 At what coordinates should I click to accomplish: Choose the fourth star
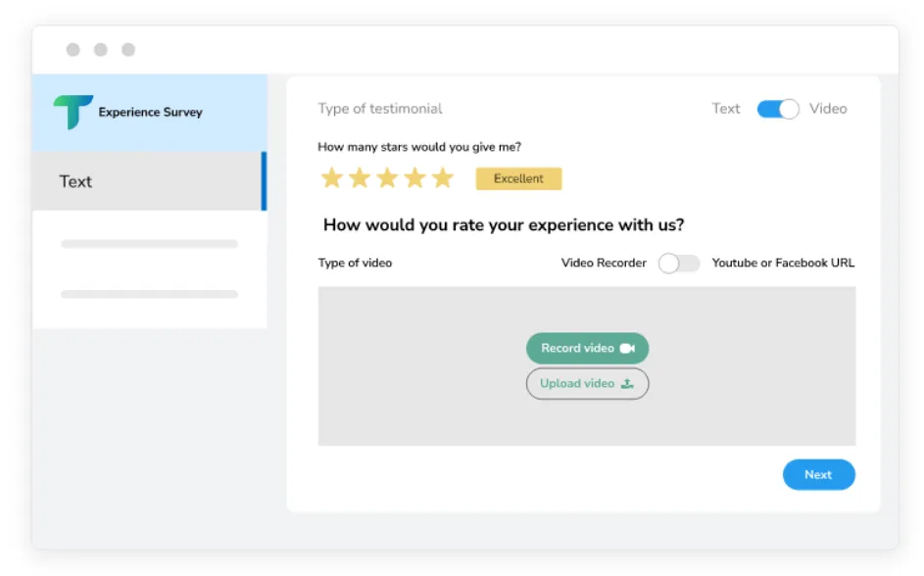coord(415,178)
